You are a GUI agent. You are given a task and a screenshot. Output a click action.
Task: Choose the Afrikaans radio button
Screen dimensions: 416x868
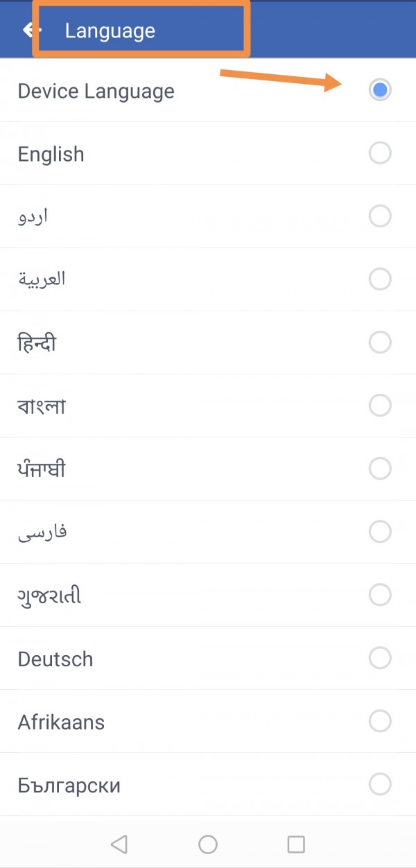click(379, 721)
